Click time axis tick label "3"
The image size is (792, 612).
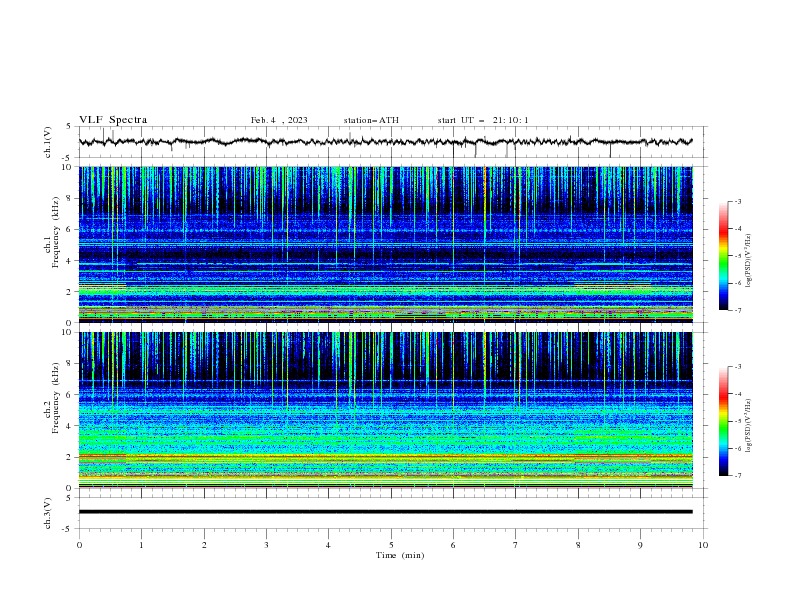[266, 545]
